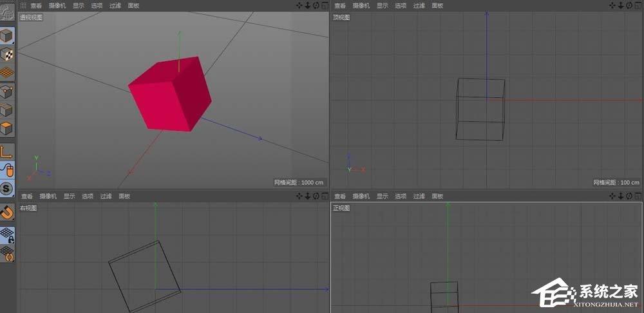Screen dimensions: 644x313
Task: Toggle the Enable Snap magnet icon
Action: tap(7, 212)
